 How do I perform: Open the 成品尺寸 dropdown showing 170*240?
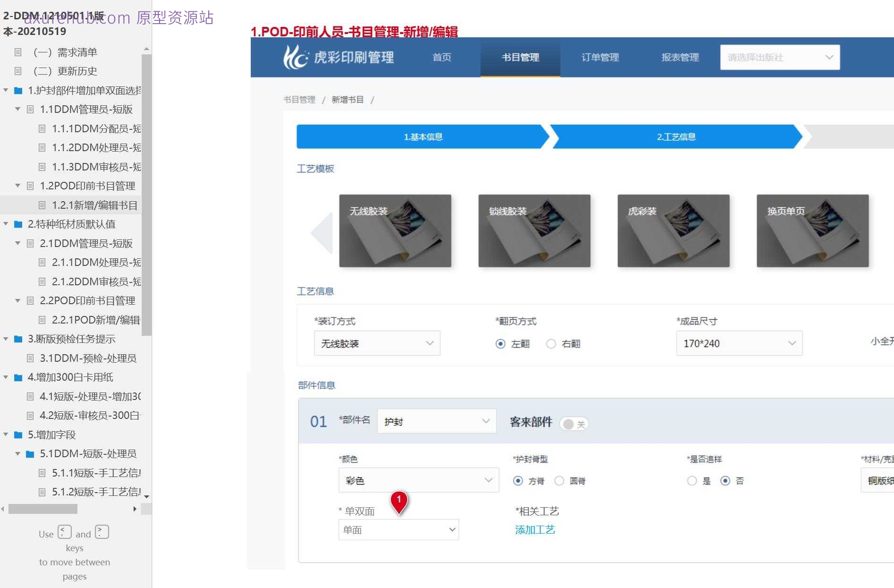pos(739,343)
